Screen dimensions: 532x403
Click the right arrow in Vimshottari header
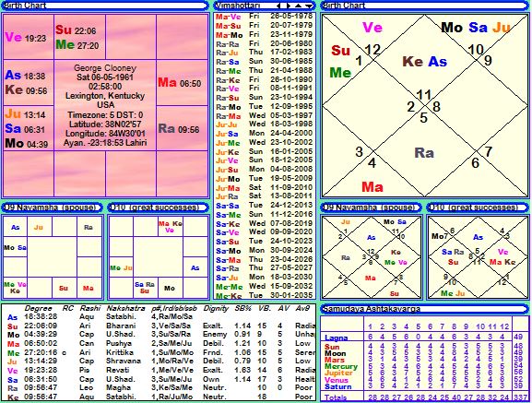click(289, 6)
